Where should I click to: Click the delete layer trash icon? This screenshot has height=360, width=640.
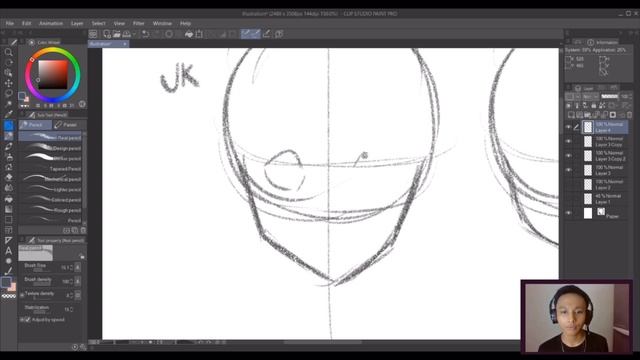[629, 115]
